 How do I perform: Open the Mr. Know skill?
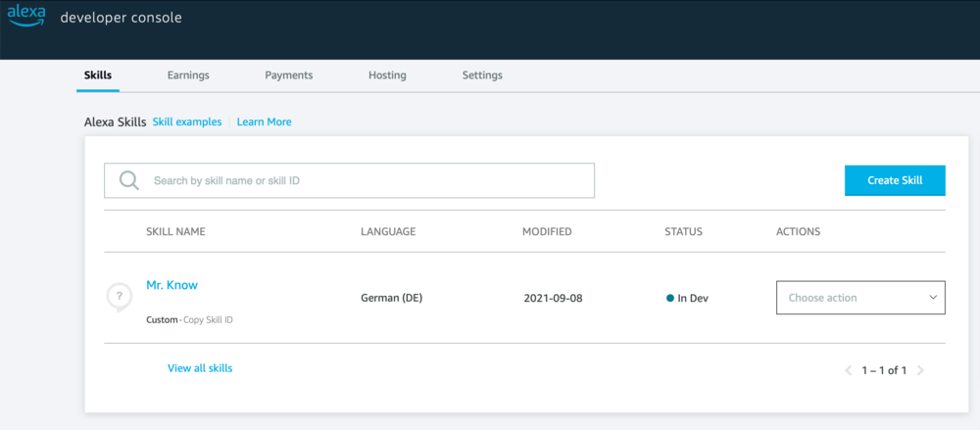click(171, 285)
